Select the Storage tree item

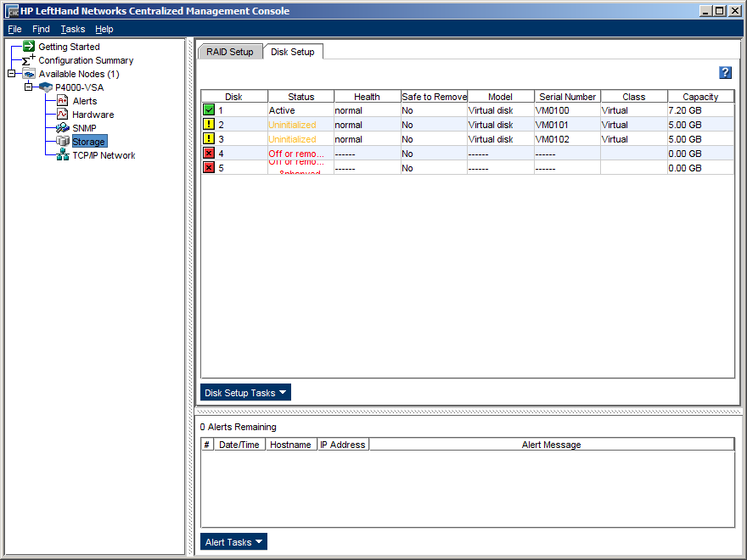click(88, 142)
